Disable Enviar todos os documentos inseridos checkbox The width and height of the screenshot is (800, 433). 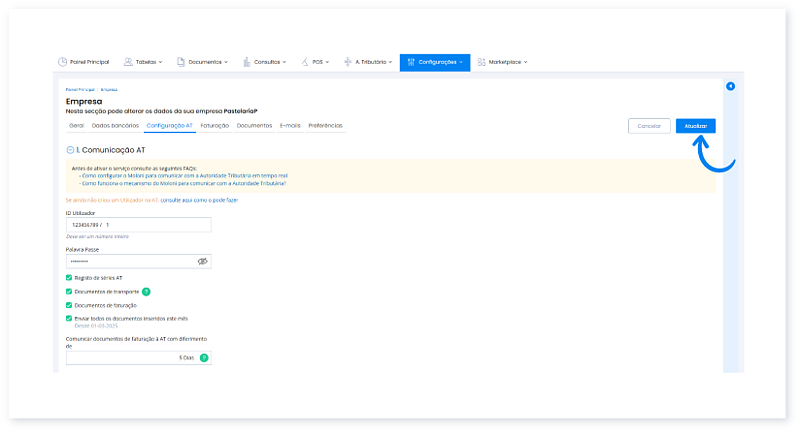[x=69, y=318]
